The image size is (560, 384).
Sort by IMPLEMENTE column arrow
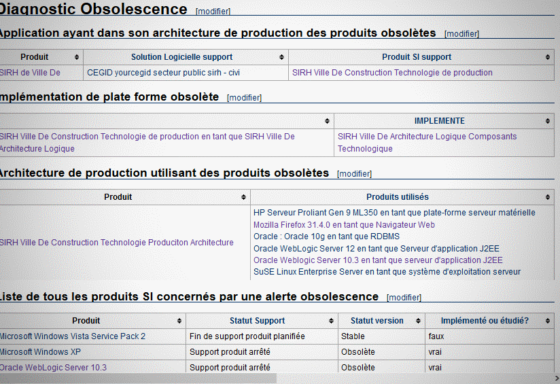[548, 121]
